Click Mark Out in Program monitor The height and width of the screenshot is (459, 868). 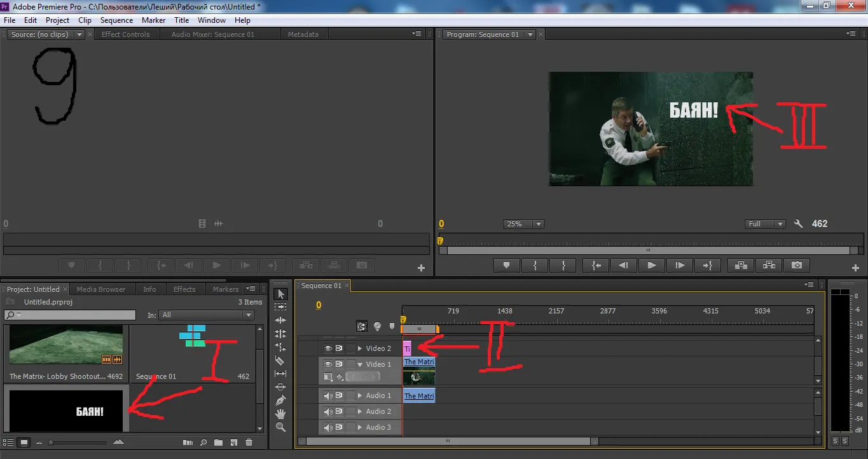click(x=563, y=266)
